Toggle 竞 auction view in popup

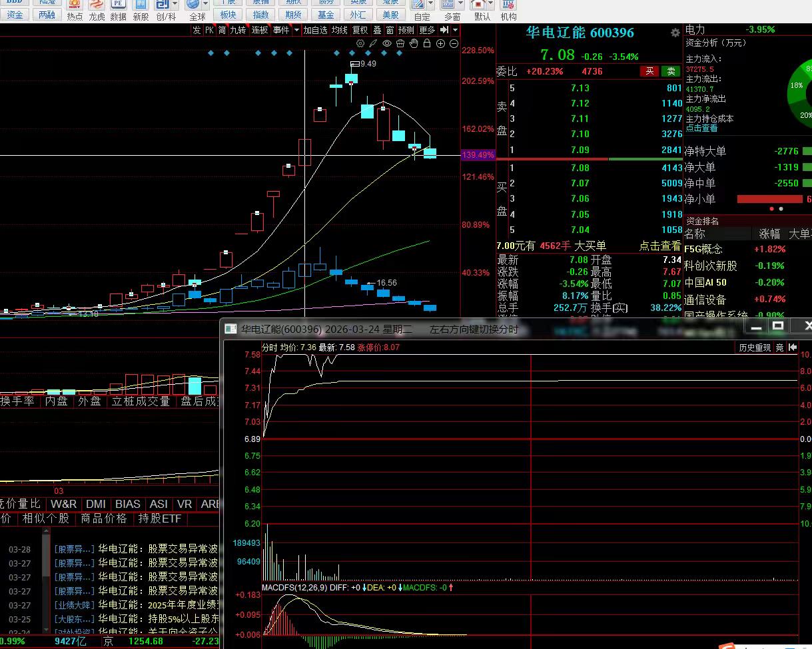click(779, 347)
